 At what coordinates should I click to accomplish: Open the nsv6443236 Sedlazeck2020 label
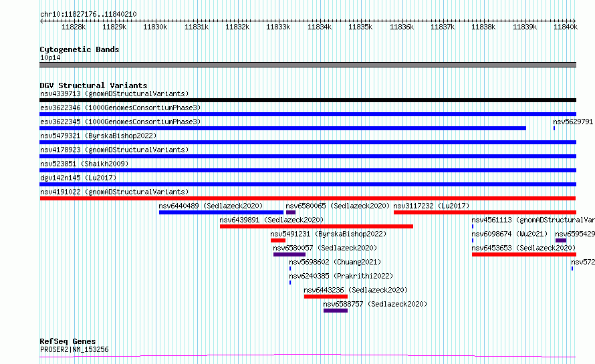(356, 290)
